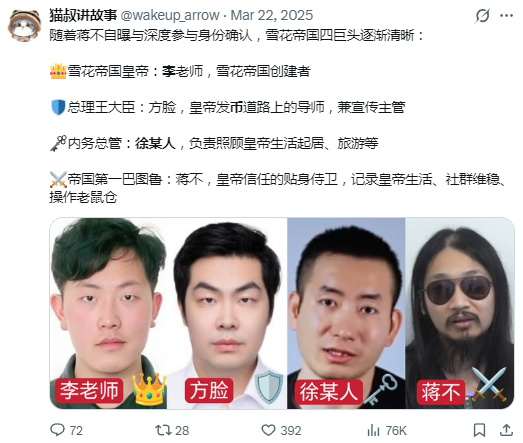Open the 猫叔讲故事 display name

coord(83,15)
